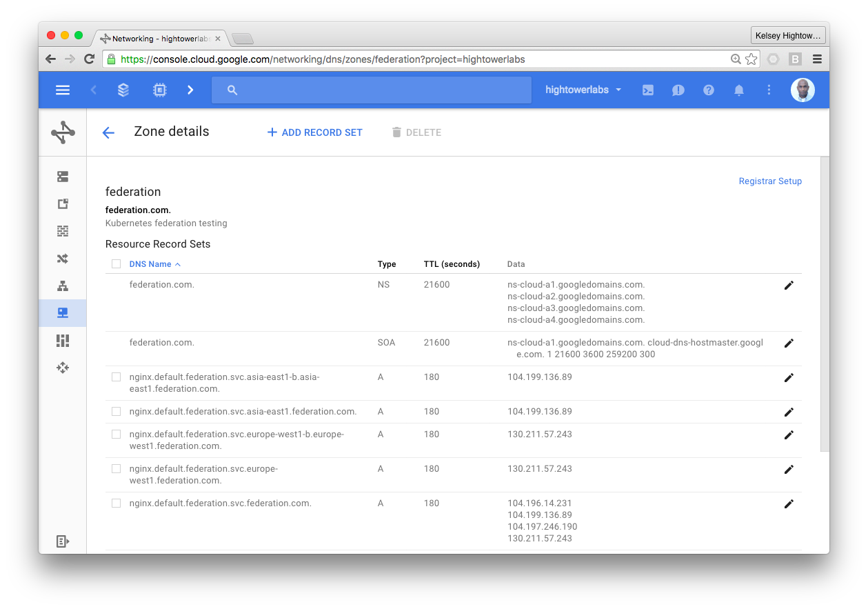Open Networks sidebar icon

63,177
